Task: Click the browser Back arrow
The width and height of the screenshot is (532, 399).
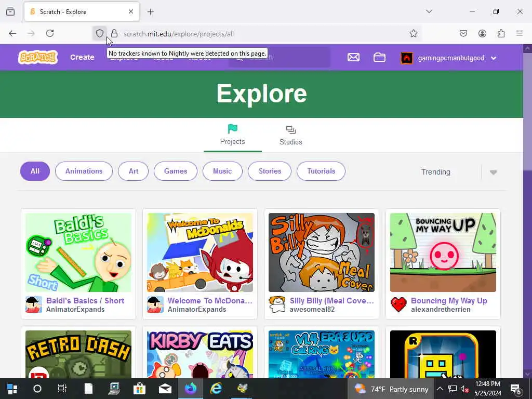Action: tap(12, 33)
